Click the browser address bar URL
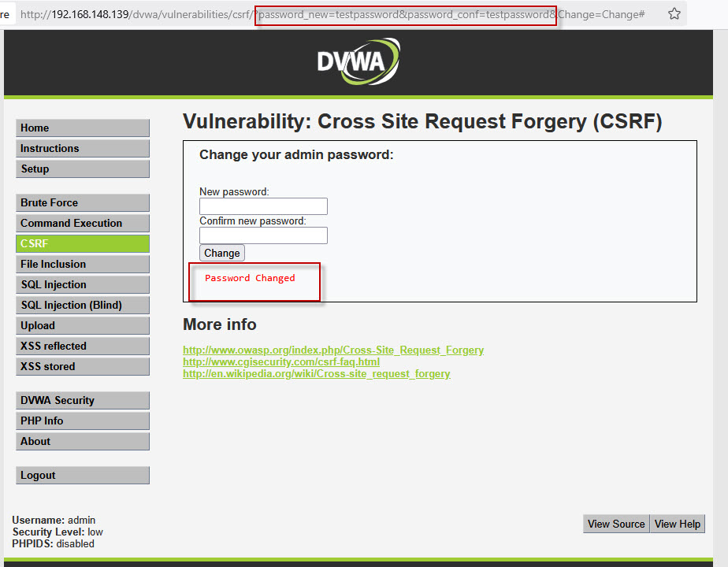This screenshot has width=728, height=567. click(332, 14)
